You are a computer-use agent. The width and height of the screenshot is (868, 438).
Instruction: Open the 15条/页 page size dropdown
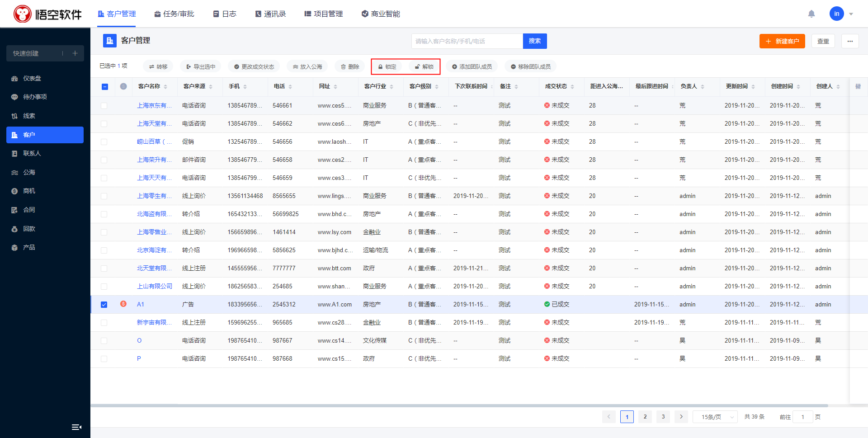coord(715,417)
